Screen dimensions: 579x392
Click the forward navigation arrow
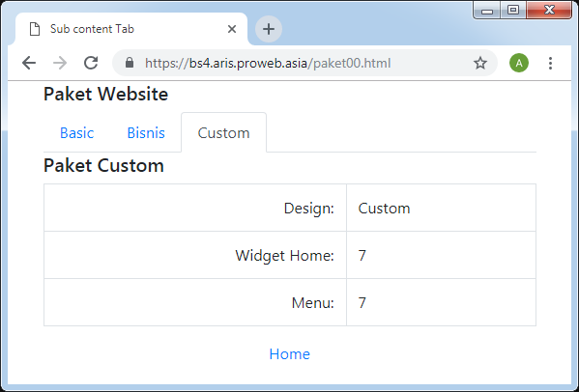[60, 63]
